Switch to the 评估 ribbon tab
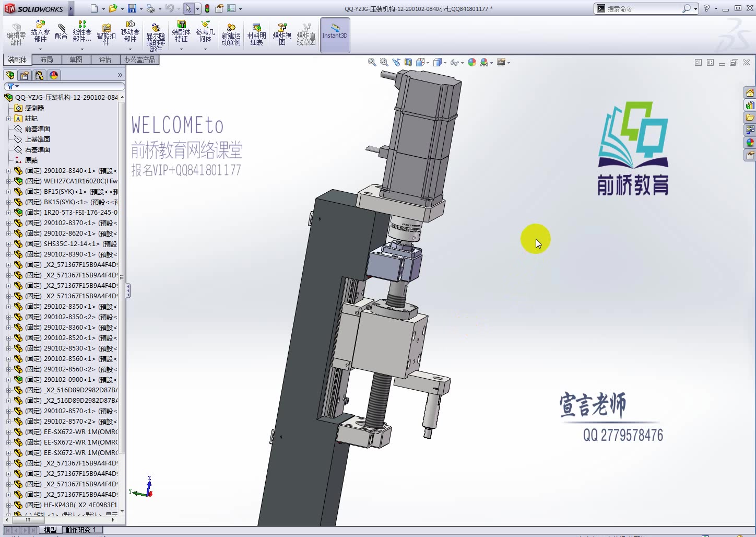The height and width of the screenshot is (537, 756). tap(105, 60)
